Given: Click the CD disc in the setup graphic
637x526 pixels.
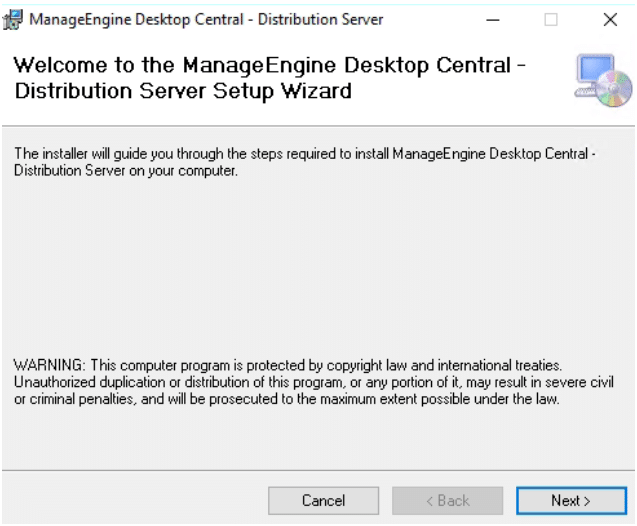Looking at the screenshot, I should (614, 89).
